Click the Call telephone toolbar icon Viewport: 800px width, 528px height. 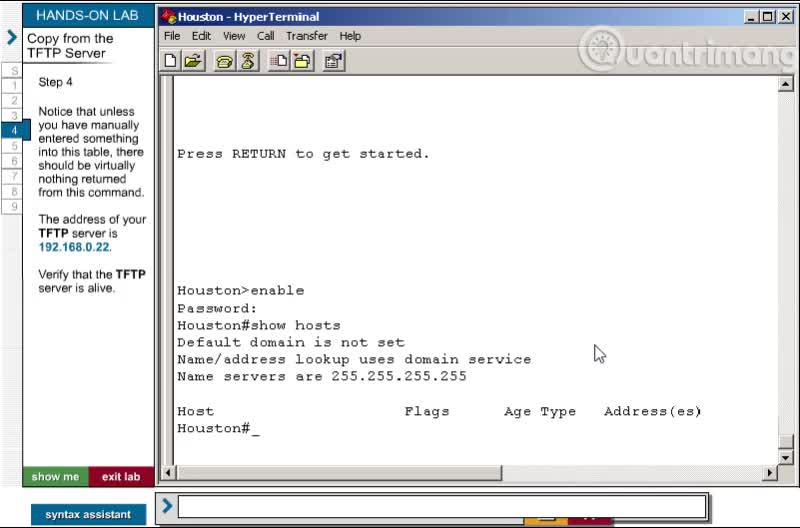point(224,61)
